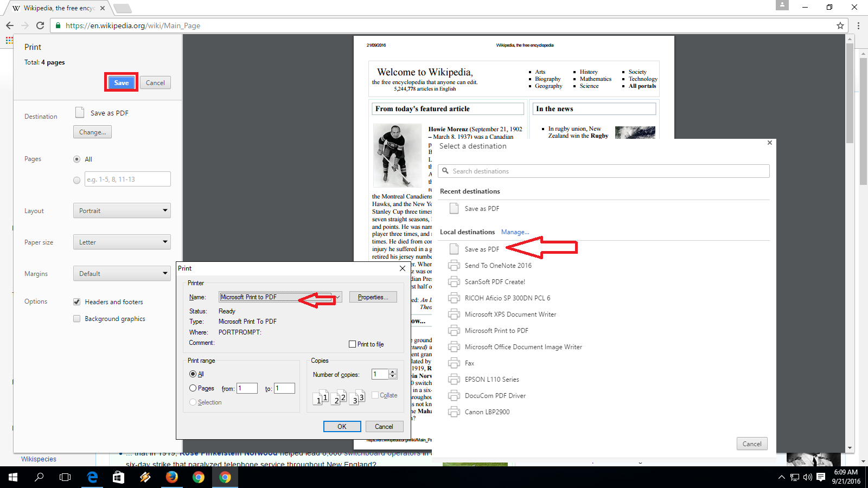This screenshot has width=868, height=488.
Task: Launch Microsoft Edge from the taskbar
Action: pos(92,477)
